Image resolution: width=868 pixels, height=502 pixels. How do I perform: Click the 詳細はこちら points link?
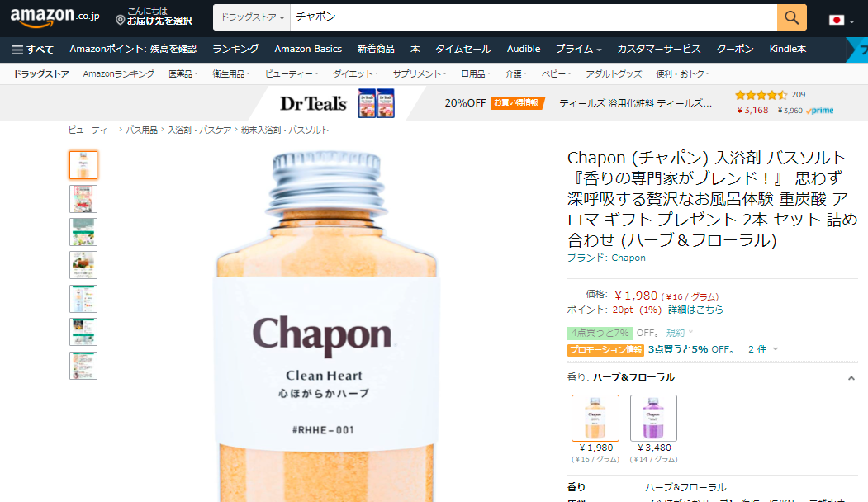tap(695, 310)
